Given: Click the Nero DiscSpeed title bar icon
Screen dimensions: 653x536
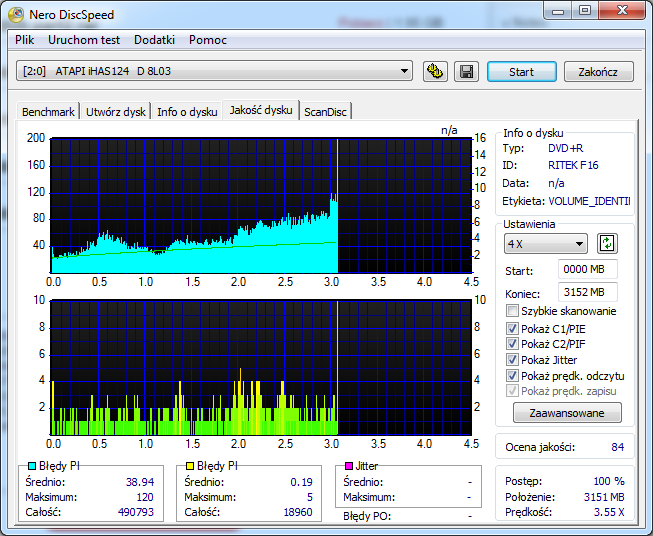Looking at the screenshot, I should coord(16,15).
